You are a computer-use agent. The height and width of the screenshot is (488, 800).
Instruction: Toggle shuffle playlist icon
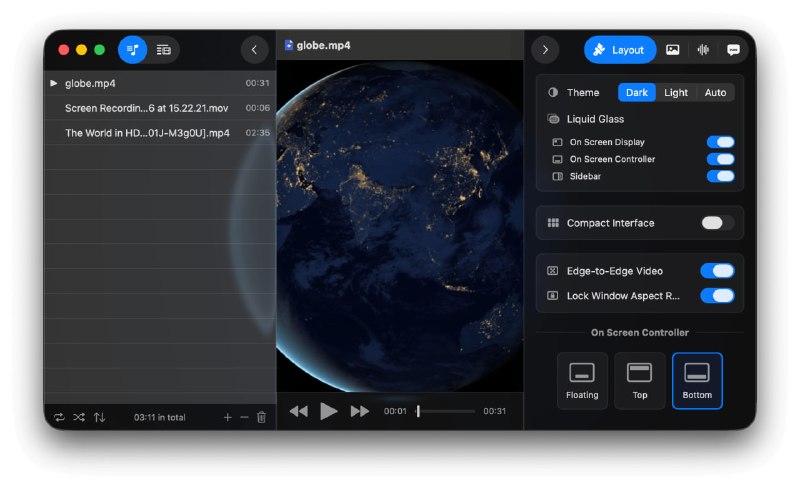(79, 418)
